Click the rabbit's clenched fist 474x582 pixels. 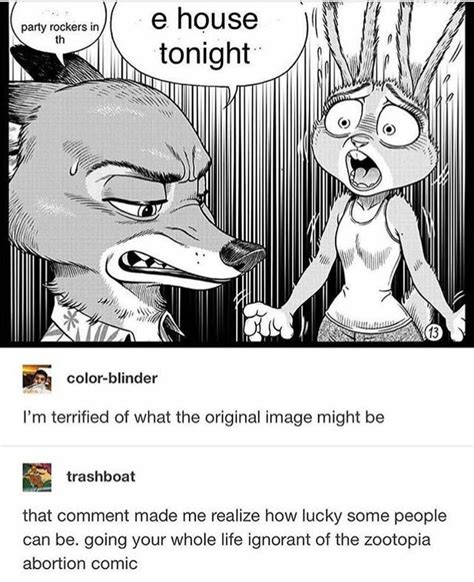point(268,320)
